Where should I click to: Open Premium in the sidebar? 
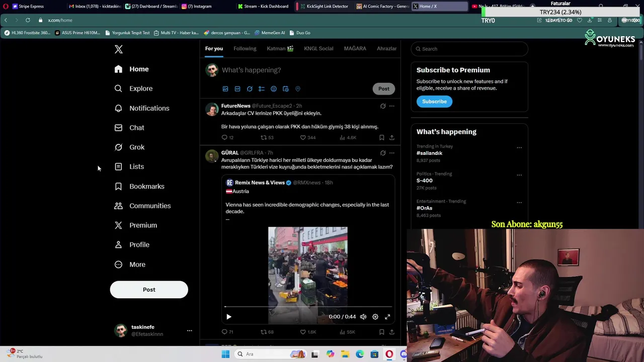point(136,225)
